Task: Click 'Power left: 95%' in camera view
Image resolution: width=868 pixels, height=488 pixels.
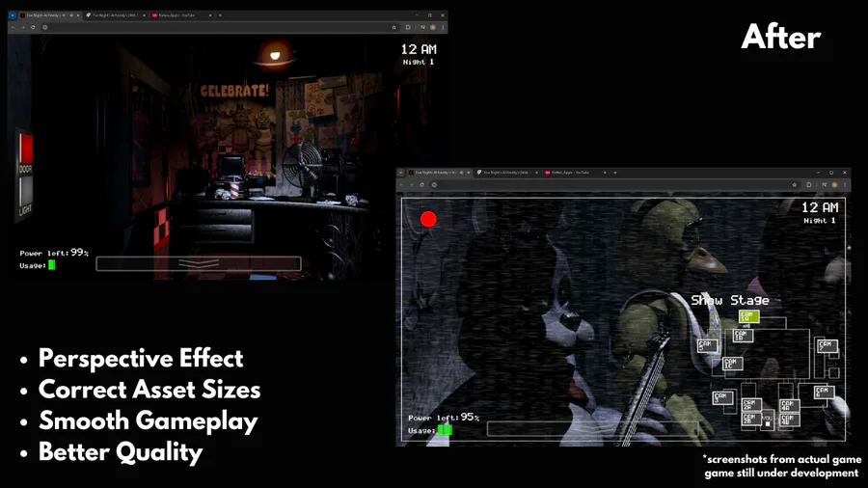Action: (444, 418)
